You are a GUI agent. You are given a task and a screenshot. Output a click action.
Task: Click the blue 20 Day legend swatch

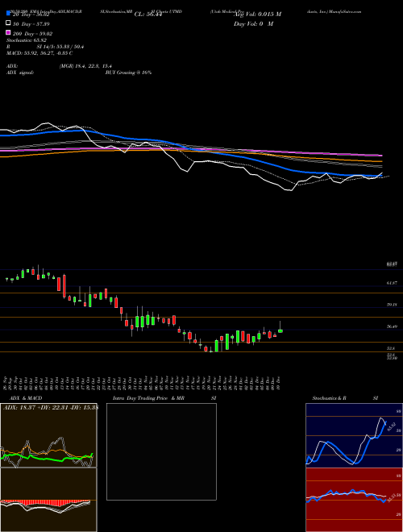[8, 14]
